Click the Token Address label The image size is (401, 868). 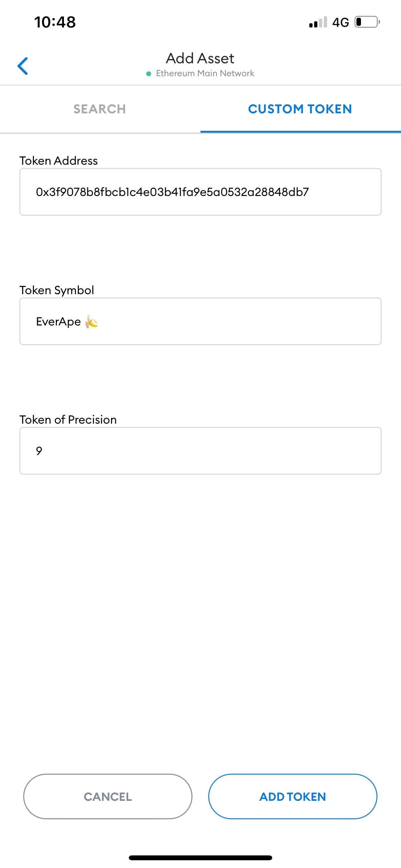pyautogui.click(x=58, y=161)
